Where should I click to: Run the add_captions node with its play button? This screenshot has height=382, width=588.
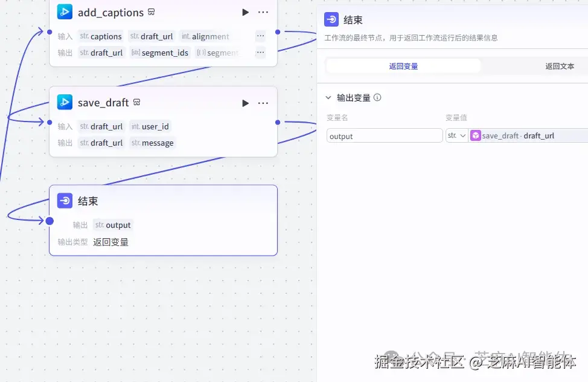[245, 11]
